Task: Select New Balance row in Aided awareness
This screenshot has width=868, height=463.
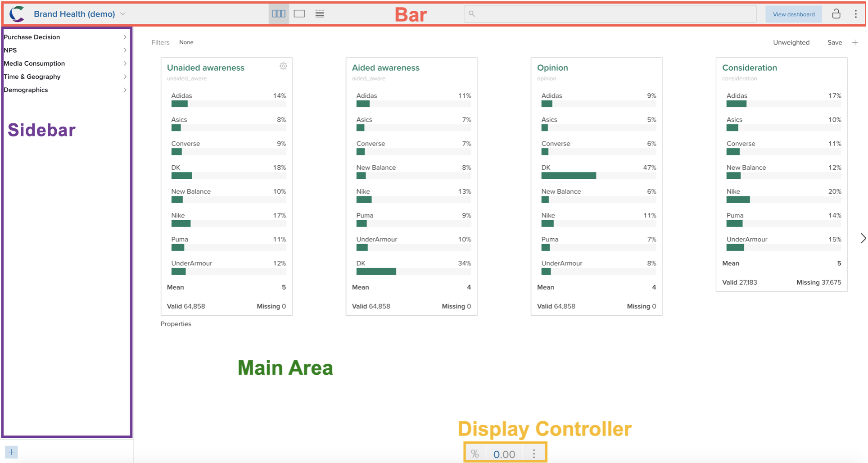Action: point(413,172)
